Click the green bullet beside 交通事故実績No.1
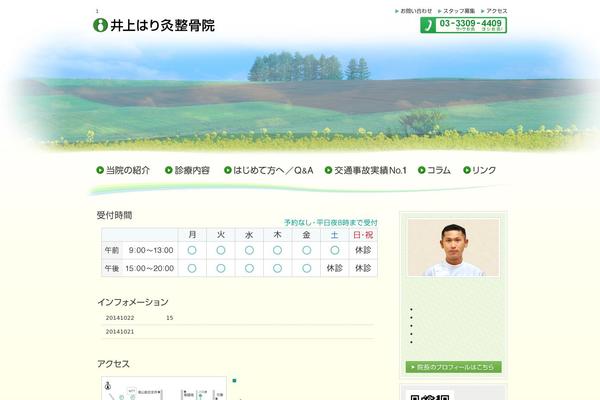Viewport: 600px width, 400px height. point(328,170)
